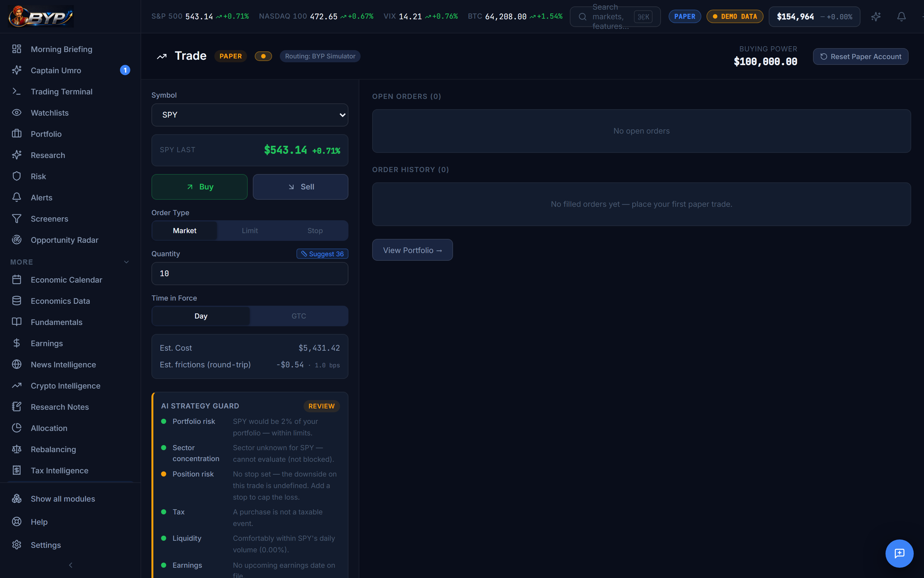Click the Screeners funnel icon
Viewport: 924px width, 578px height.
tap(16, 219)
